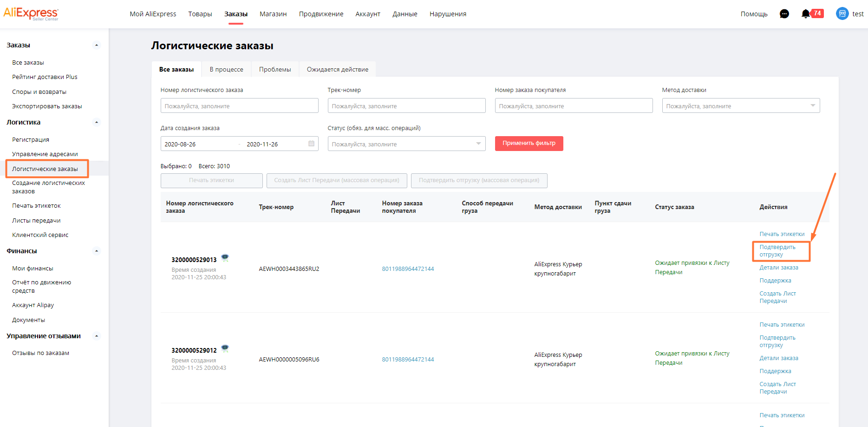Switch to the Проблемы tab
The width and height of the screenshot is (868, 427).
[275, 69]
